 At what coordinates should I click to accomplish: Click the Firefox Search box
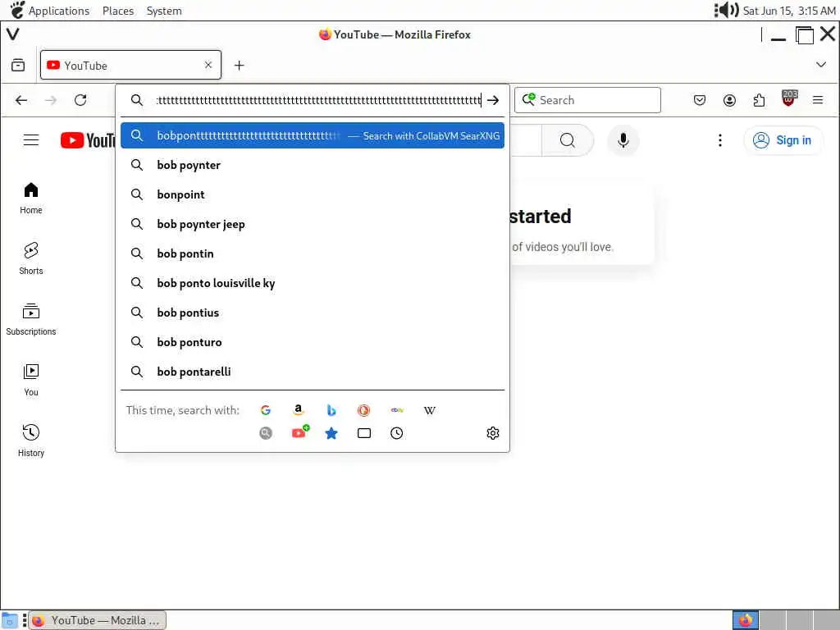point(587,100)
